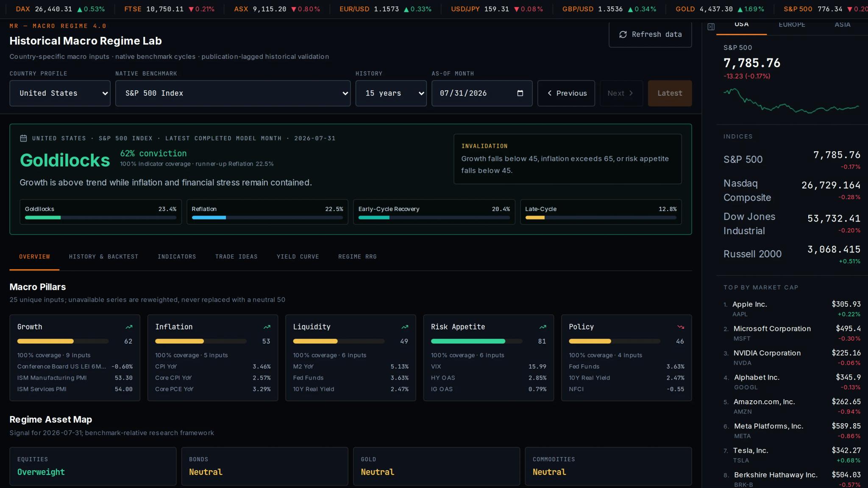Switch to the History & Backtest tab
Screen dimensions: 868x488
pos(103,257)
